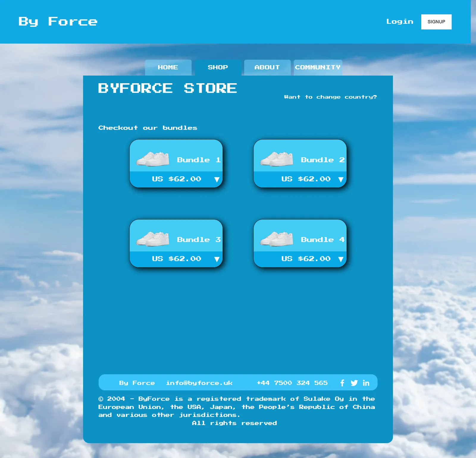Image resolution: width=476 pixels, height=458 pixels.
Task: Click 'All rights reserved' footer text
Action: pyautogui.click(x=234, y=423)
